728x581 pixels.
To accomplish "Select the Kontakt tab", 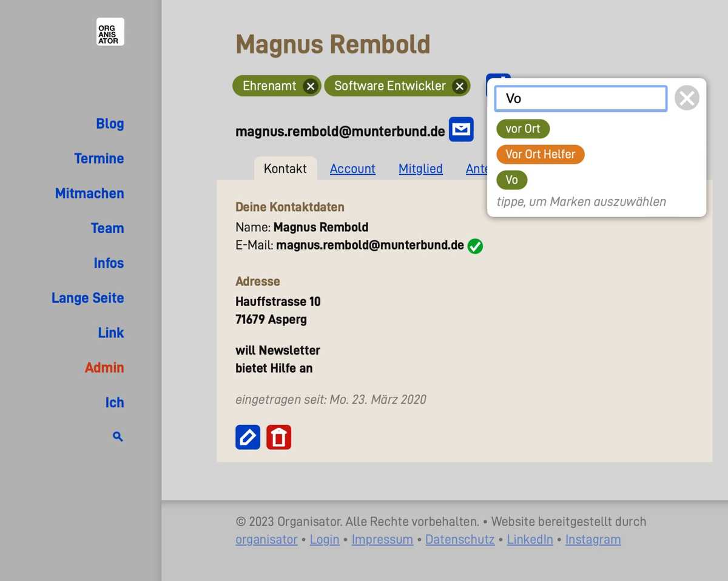I will click(x=285, y=169).
